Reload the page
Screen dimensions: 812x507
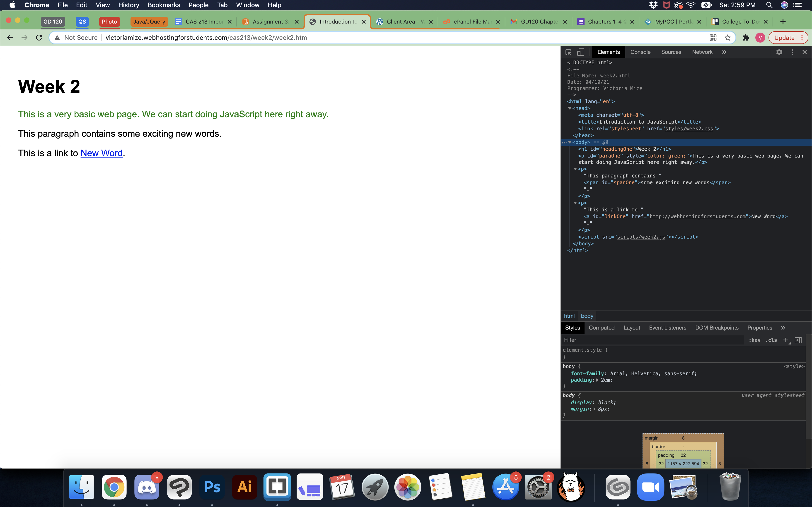39,38
